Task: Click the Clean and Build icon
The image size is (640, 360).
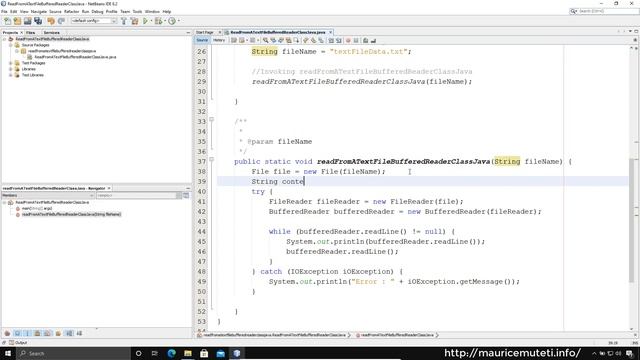Action: click(x=134, y=21)
